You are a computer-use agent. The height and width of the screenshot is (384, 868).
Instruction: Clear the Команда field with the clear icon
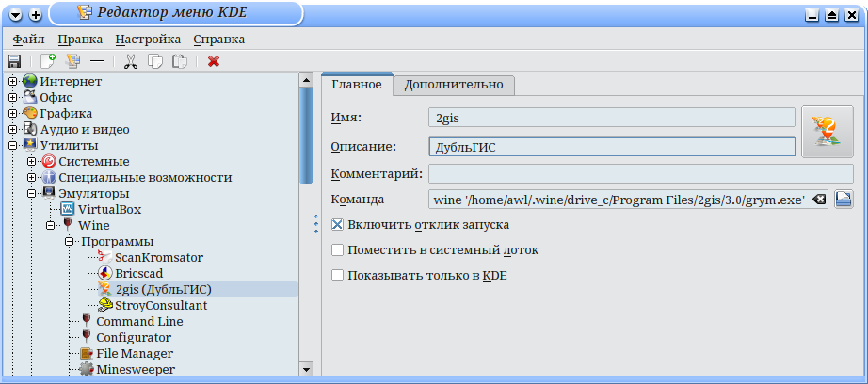coord(819,200)
